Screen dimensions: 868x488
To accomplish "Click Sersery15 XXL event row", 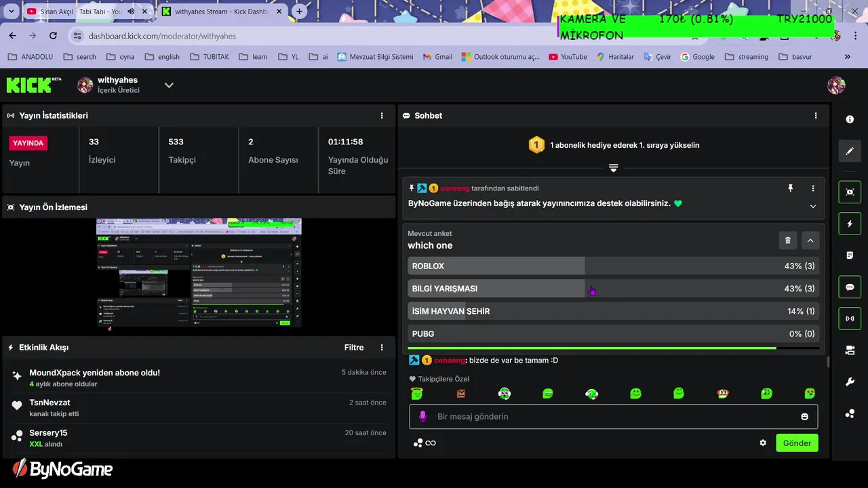I will (x=199, y=438).
